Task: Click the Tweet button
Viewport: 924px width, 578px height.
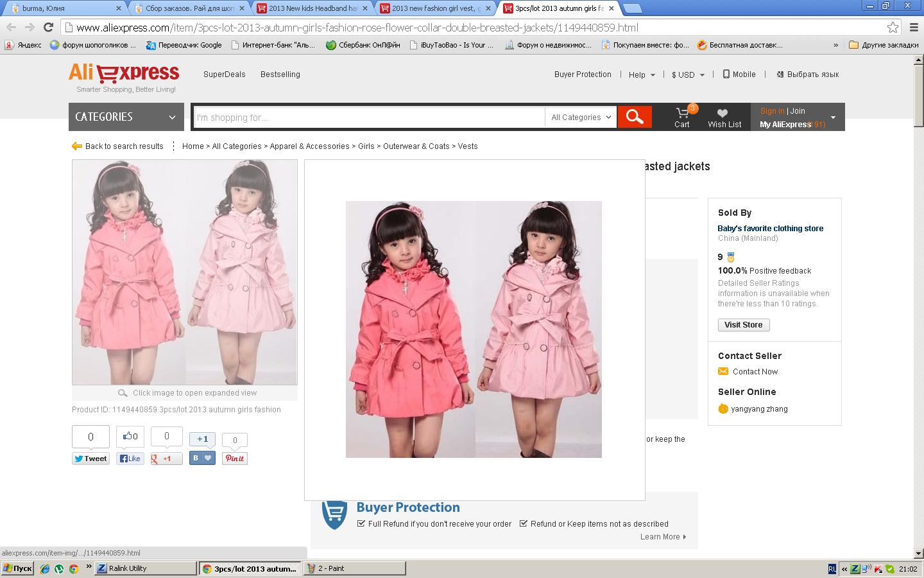Action: 90,459
